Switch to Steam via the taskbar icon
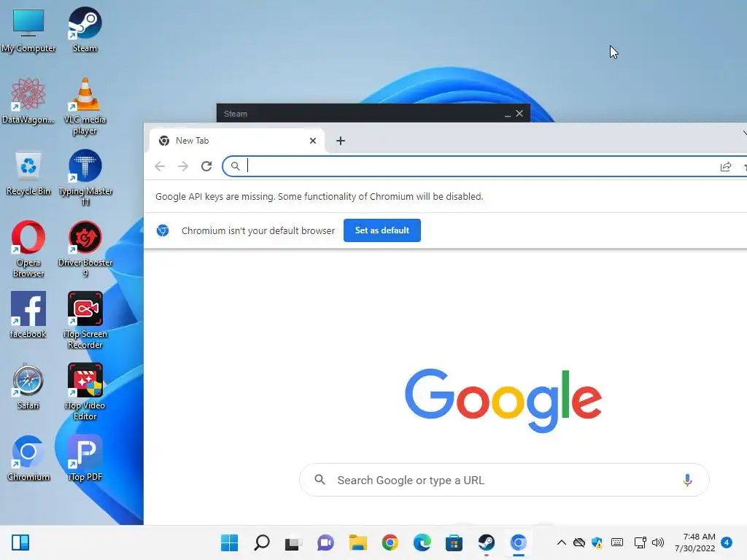This screenshot has height=560, width=747. pyautogui.click(x=487, y=542)
